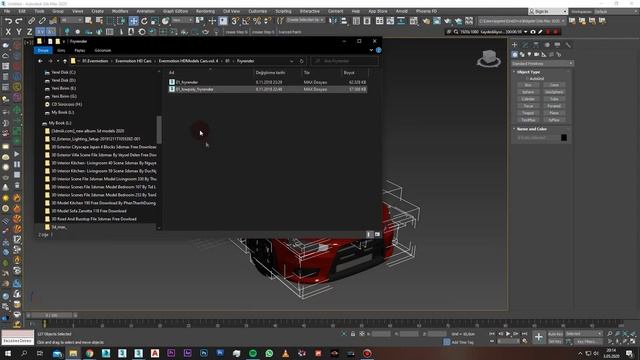Toggle the 3D Snaps icon
The width and height of the screenshot is (640, 360).
point(235,21)
